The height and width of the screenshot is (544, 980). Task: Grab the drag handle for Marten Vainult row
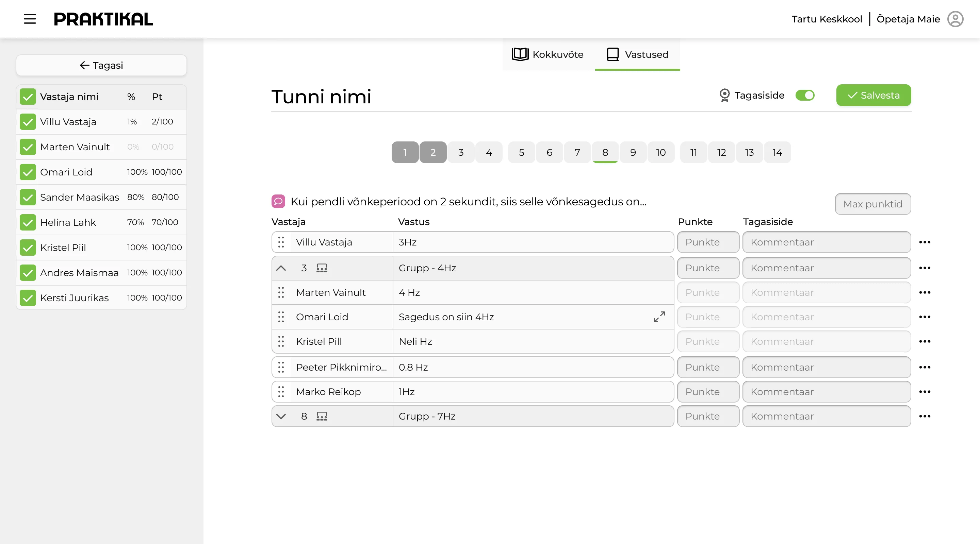(281, 292)
